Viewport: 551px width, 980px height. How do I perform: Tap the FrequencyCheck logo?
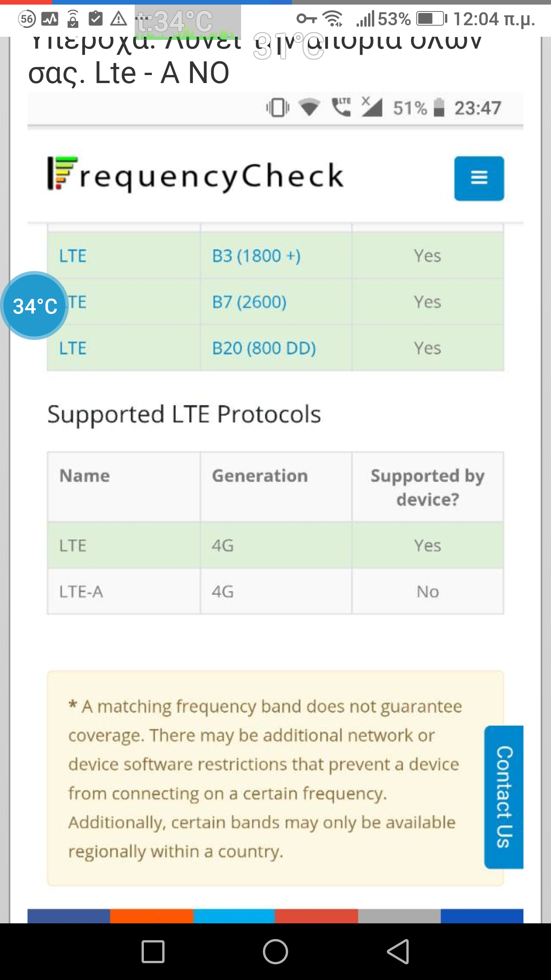click(x=196, y=175)
